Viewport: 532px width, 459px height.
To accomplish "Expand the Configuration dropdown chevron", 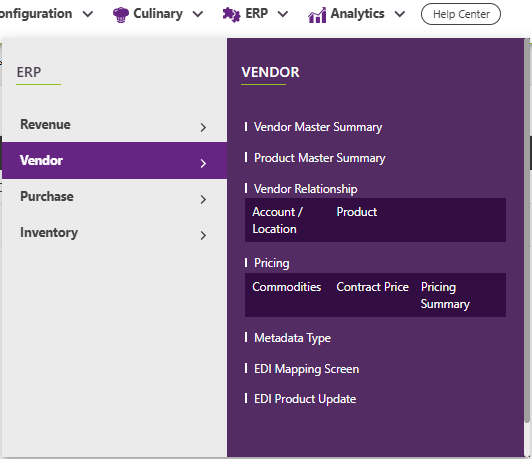I will click(x=88, y=14).
